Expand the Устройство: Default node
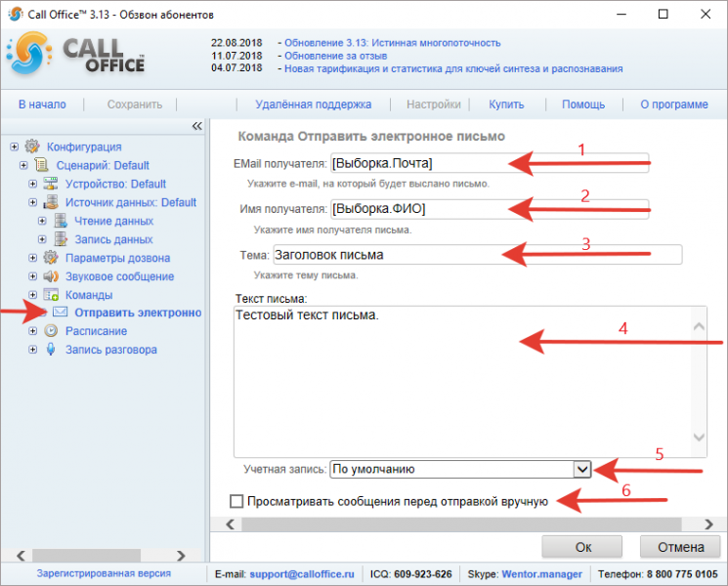 click(x=33, y=184)
